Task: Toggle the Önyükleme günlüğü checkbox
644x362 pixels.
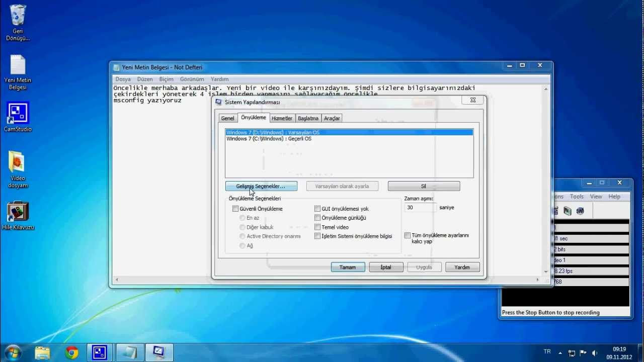Action: tap(317, 218)
